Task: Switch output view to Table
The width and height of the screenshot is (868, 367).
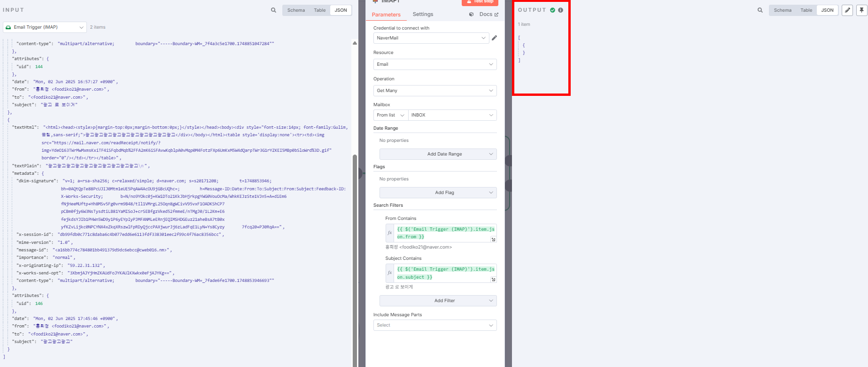Action: (x=806, y=10)
